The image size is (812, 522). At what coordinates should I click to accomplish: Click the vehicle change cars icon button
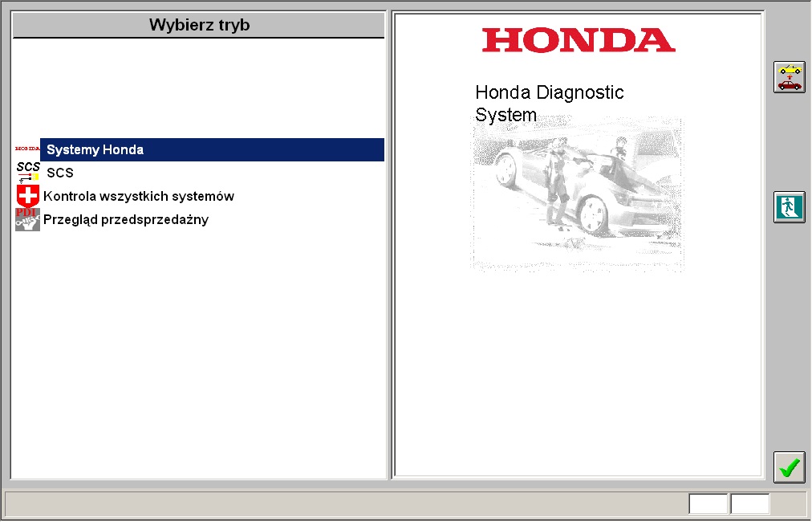[x=790, y=77]
